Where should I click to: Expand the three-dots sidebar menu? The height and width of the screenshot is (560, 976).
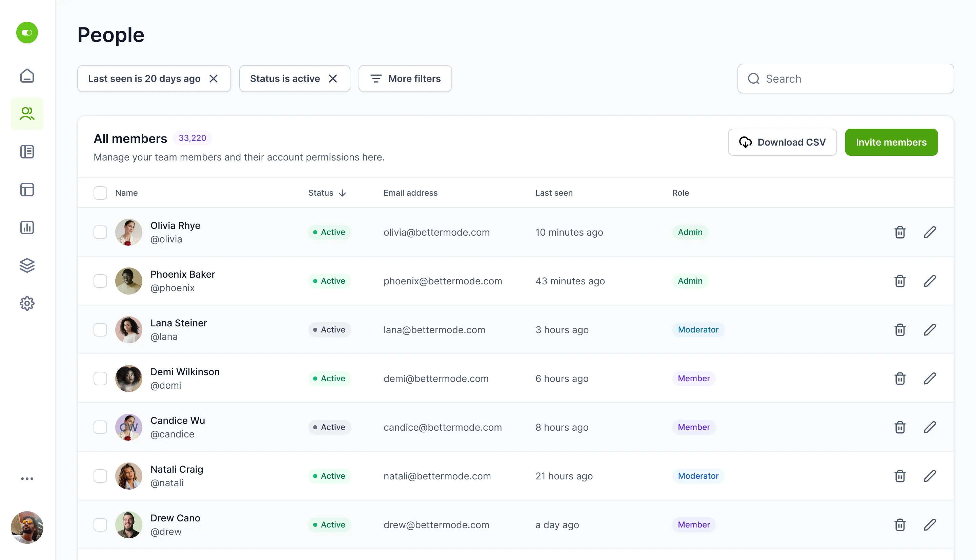coord(27,479)
